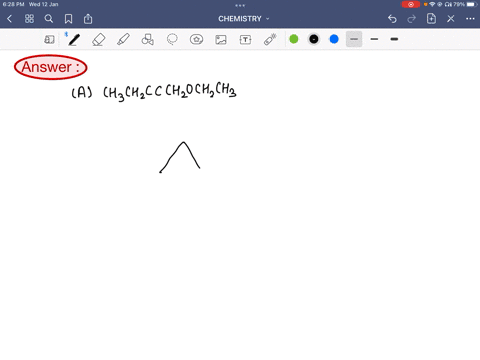Tap the handwritten (A) label
This screenshot has height=360, width=480.
point(82,92)
